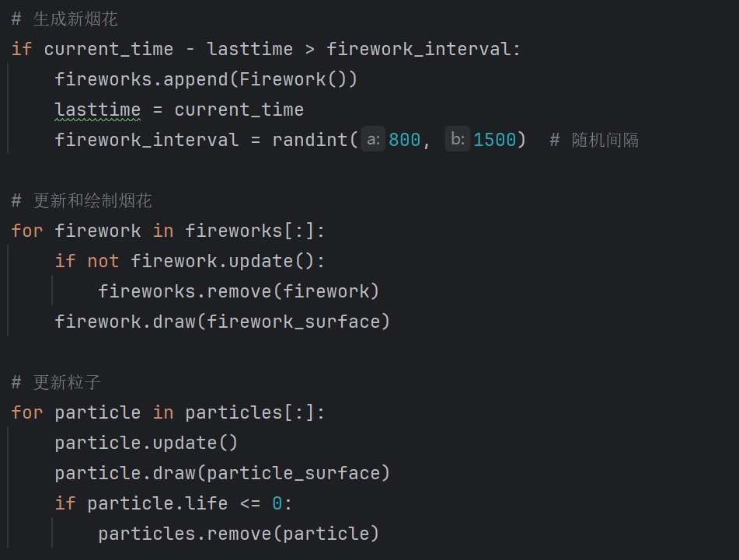This screenshot has width=739, height=560.
Task: Click the comment "# 随机间隔"
Action: click(594, 141)
